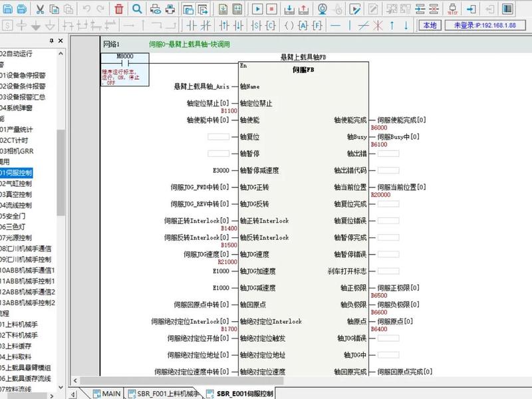The image size is (532, 399).
Task: Open the magnifier Search tool
Action: (x=137, y=9)
